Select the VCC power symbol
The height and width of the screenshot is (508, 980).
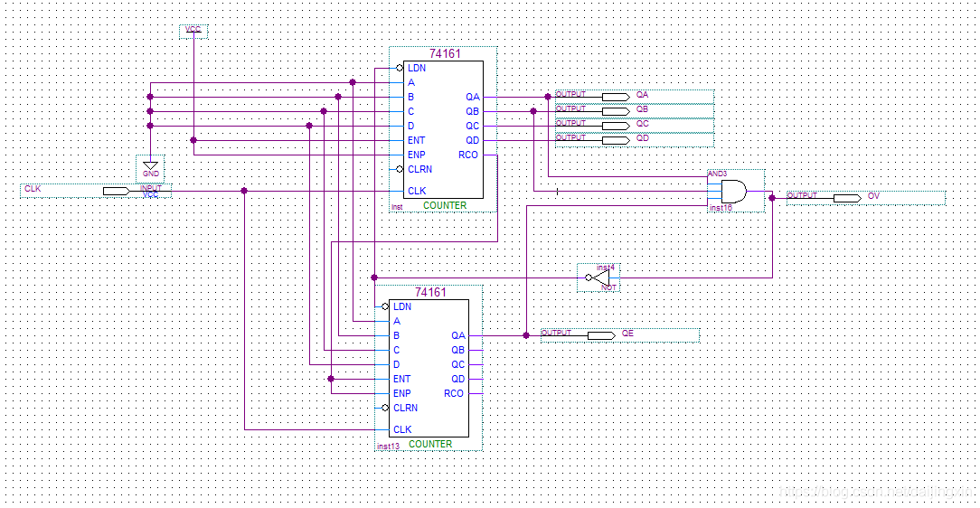click(x=193, y=31)
